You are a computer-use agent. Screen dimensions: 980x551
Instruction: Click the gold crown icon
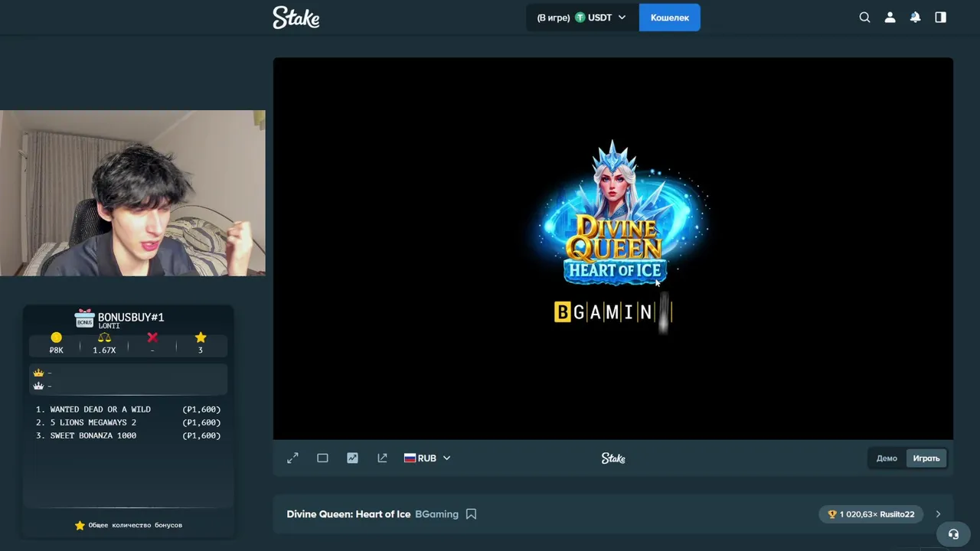point(38,373)
